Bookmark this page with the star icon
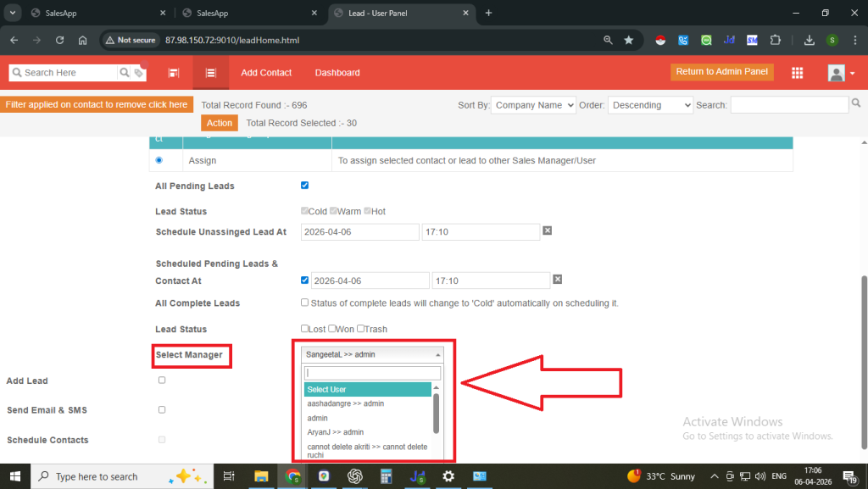This screenshot has width=868, height=489. 628,40
